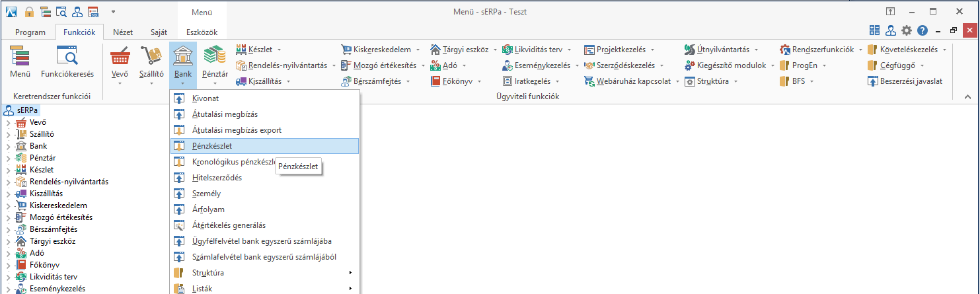Choose Átutalási megbízás export entry
980x294 pixels.
pyautogui.click(x=264, y=130)
